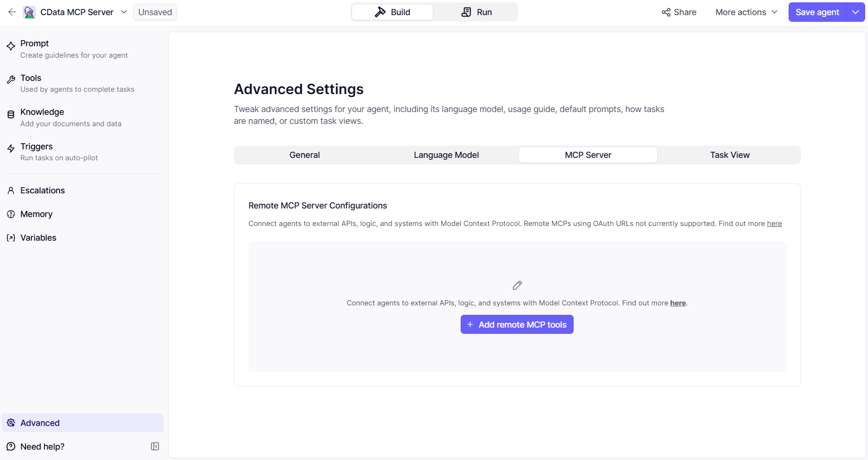The width and height of the screenshot is (868, 460).
Task: Switch to the Task View tab
Action: [x=730, y=155]
